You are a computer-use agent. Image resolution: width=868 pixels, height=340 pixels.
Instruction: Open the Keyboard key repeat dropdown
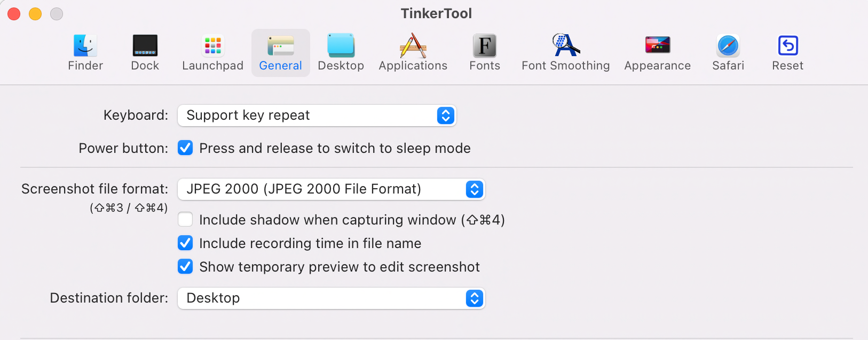(x=317, y=115)
